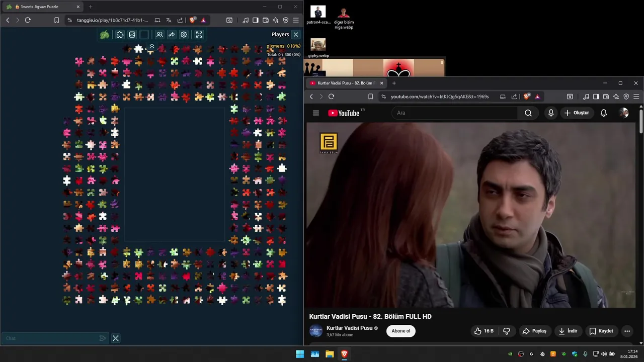Open Leo AI icon in tanggle browser window

point(276,20)
